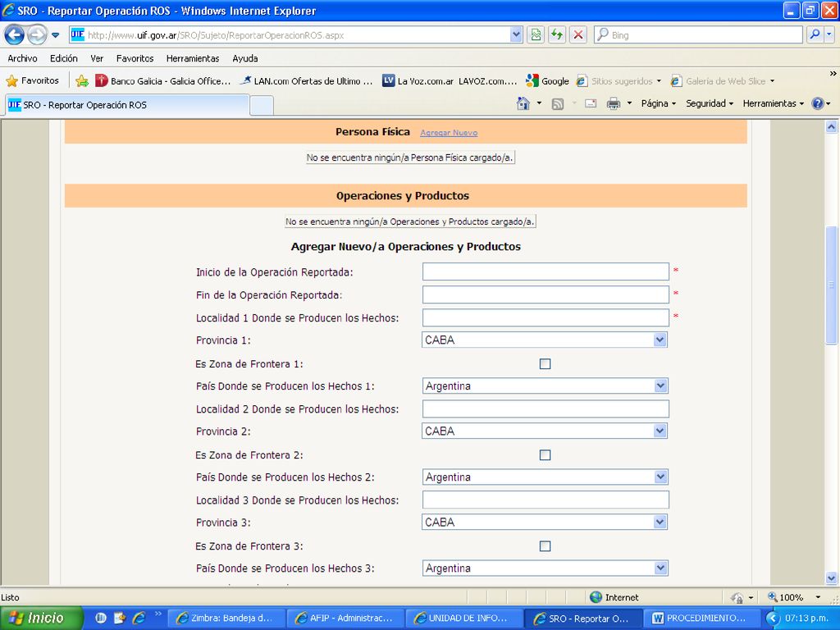
Task: Click the blue Help question icon
Action: (818, 103)
